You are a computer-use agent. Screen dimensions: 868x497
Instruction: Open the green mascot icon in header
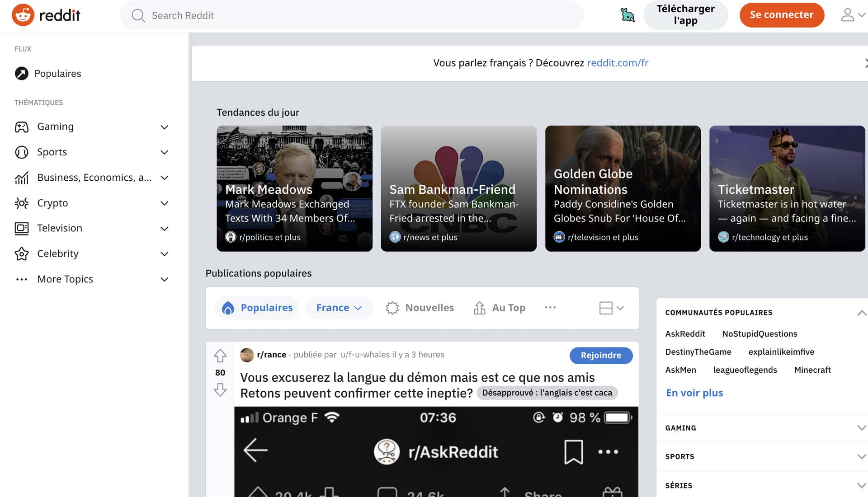pyautogui.click(x=627, y=15)
